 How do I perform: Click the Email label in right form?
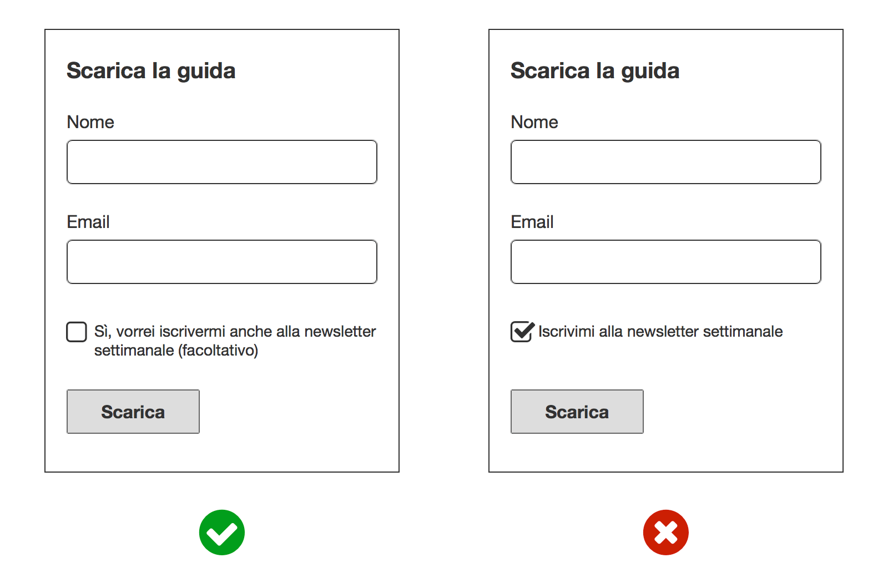pos(532,222)
